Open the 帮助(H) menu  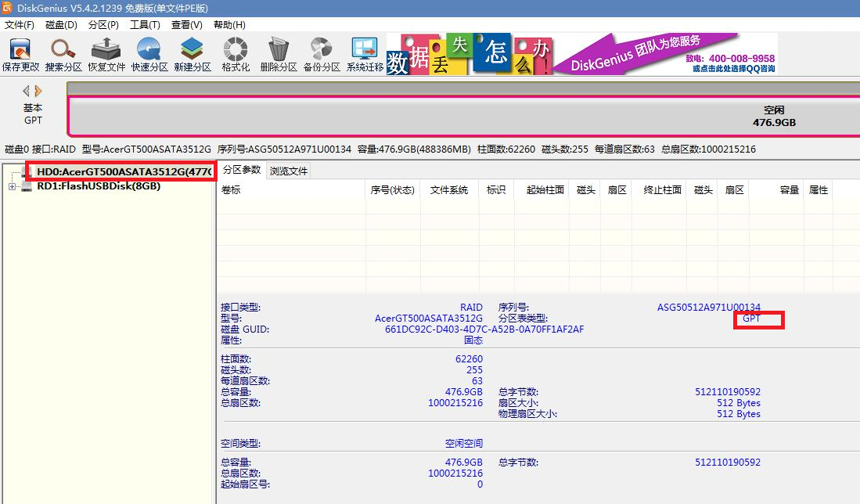click(x=229, y=25)
